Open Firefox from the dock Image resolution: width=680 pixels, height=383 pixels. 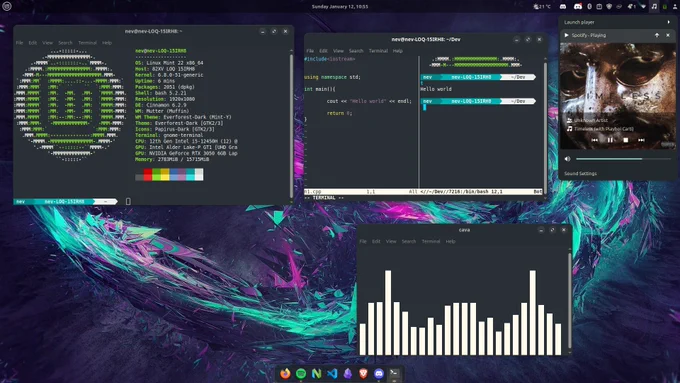coord(285,373)
